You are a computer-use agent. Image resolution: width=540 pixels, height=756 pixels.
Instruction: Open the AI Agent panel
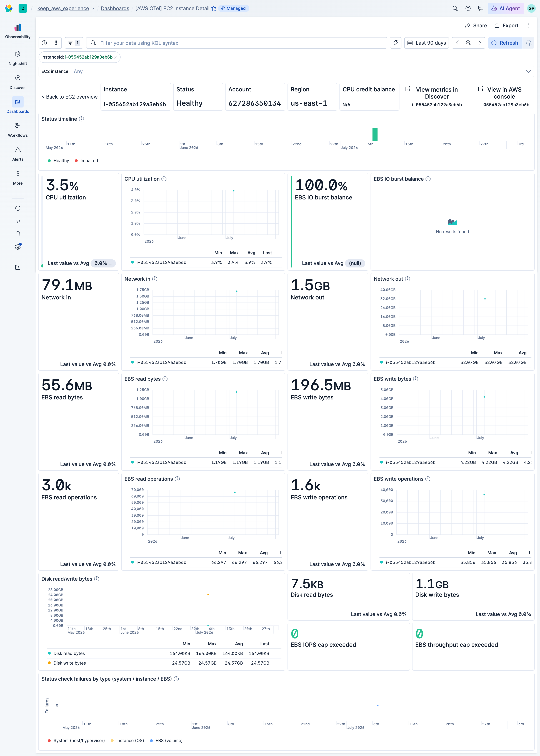(506, 8)
